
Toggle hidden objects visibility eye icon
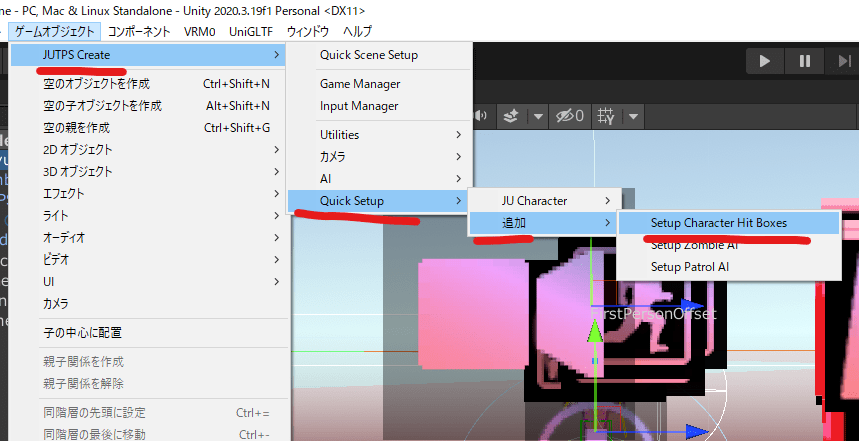click(569, 116)
